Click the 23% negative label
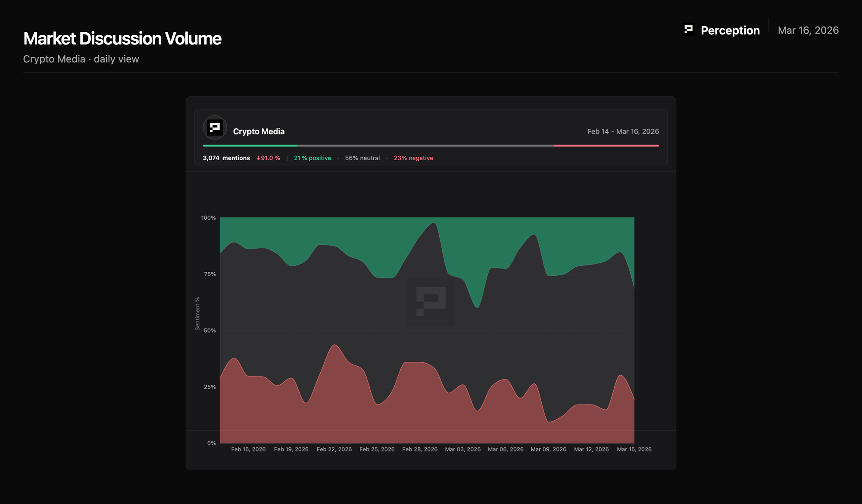The image size is (862, 504). coord(413,158)
